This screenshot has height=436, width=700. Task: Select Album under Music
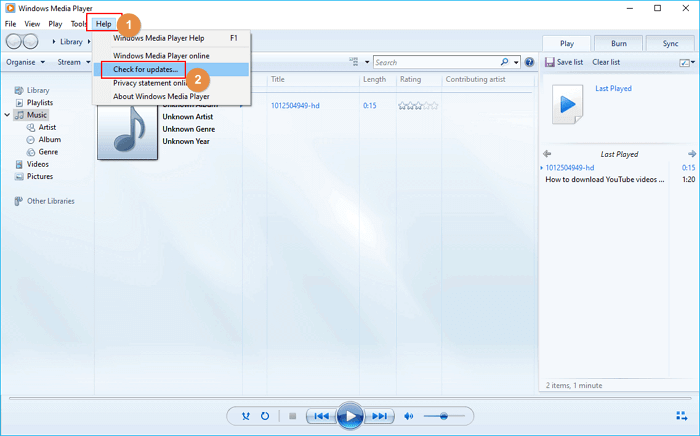click(49, 140)
